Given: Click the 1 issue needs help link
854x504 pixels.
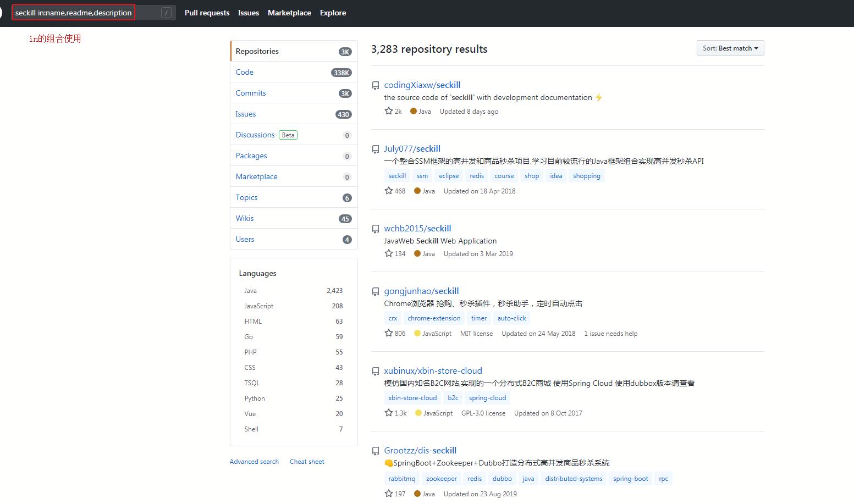Looking at the screenshot, I should (611, 334).
